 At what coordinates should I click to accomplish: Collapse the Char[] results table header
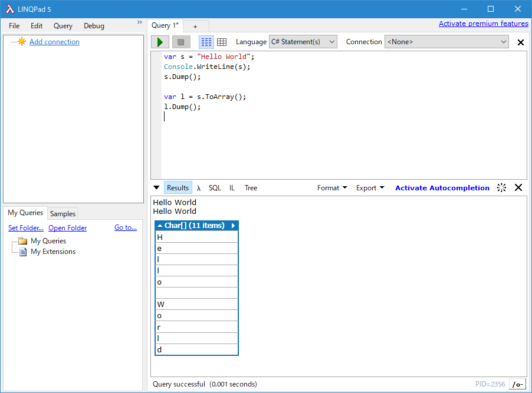159,225
